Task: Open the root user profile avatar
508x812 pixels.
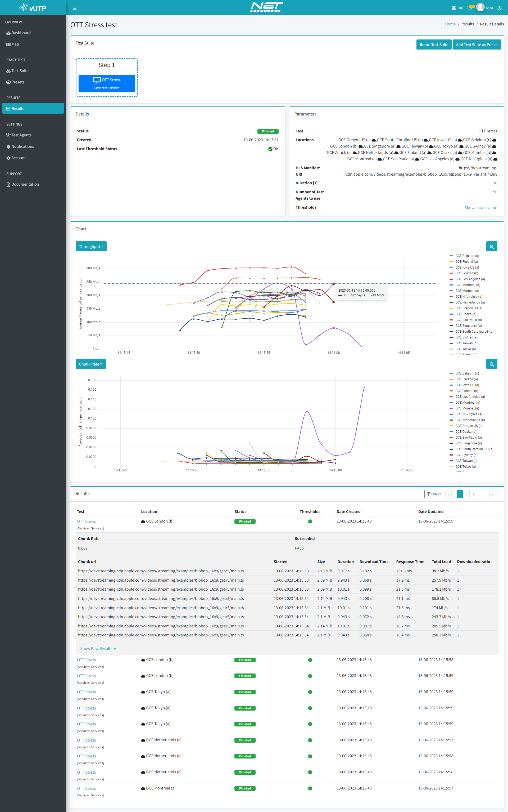Action: (480, 7)
